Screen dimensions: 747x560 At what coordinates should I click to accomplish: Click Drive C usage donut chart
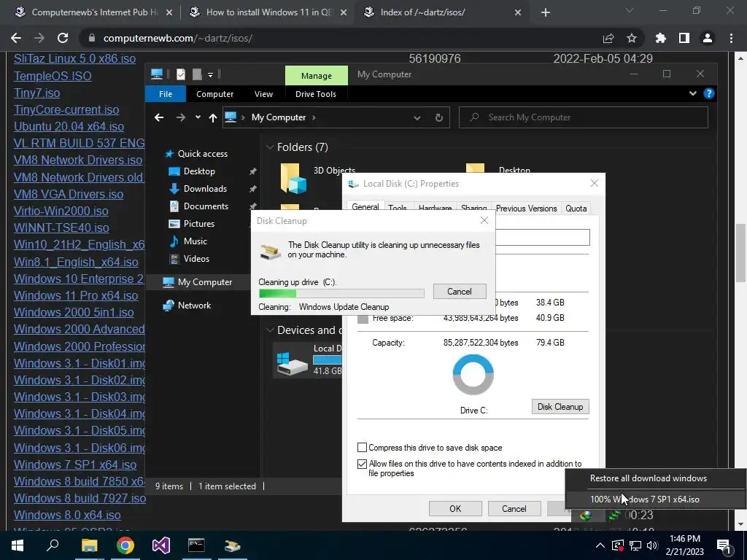coord(473,375)
